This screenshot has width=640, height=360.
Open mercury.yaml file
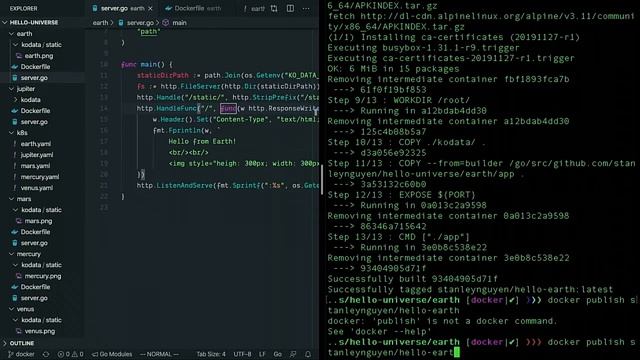pos(40,177)
